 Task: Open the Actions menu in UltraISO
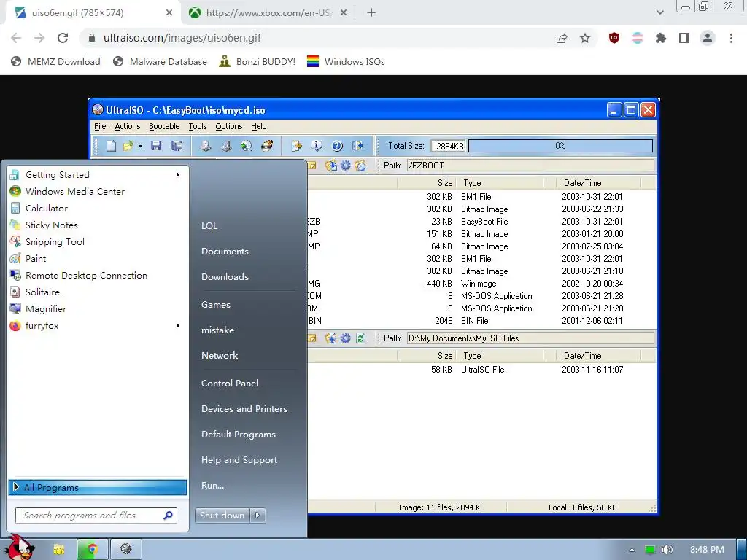[x=127, y=126]
